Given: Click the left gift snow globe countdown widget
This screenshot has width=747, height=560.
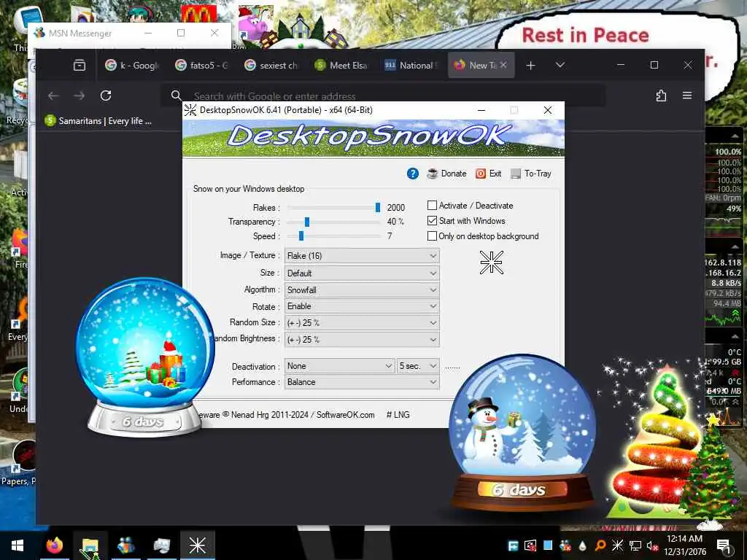Looking at the screenshot, I should (x=145, y=357).
